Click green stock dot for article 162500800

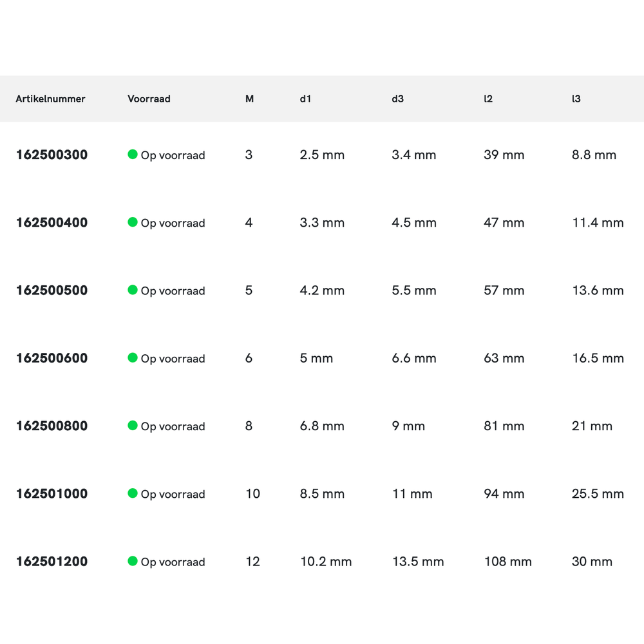(133, 426)
